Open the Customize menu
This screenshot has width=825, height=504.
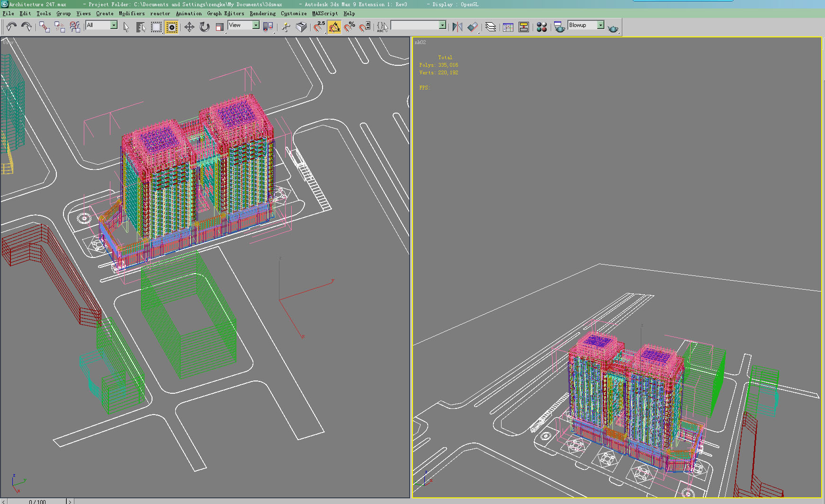(294, 14)
